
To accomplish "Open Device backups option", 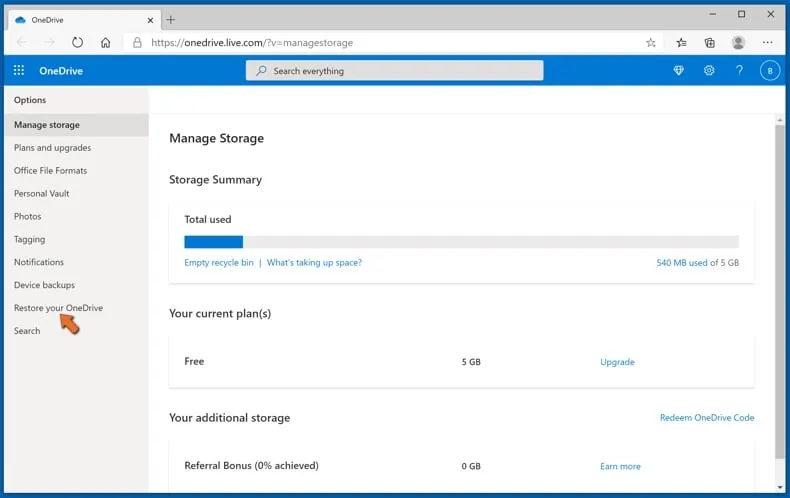I will point(44,285).
